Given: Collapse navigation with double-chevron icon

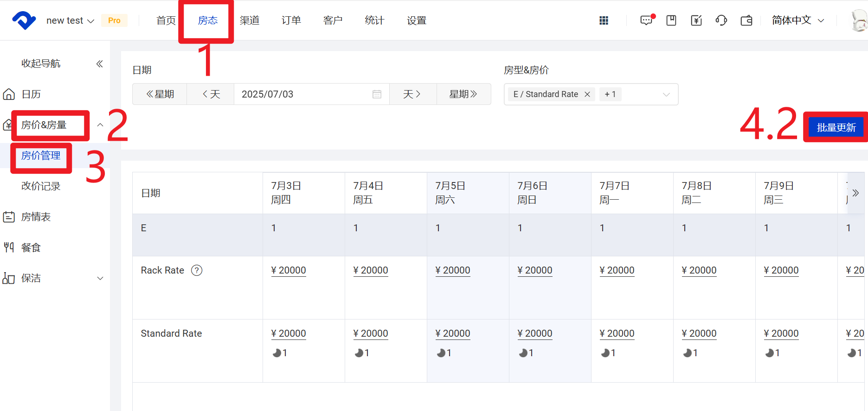Looking at the screenshot, I should (x=99, y=64).
